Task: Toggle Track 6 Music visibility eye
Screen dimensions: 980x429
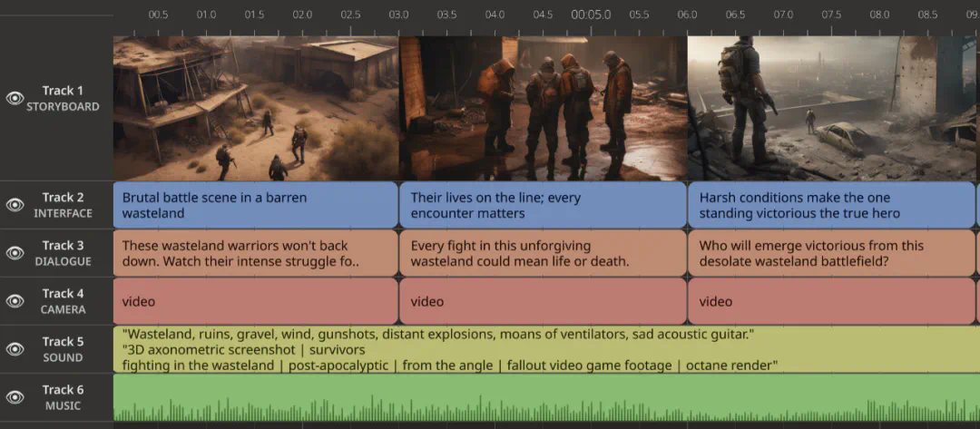Action: click(15, 397)
